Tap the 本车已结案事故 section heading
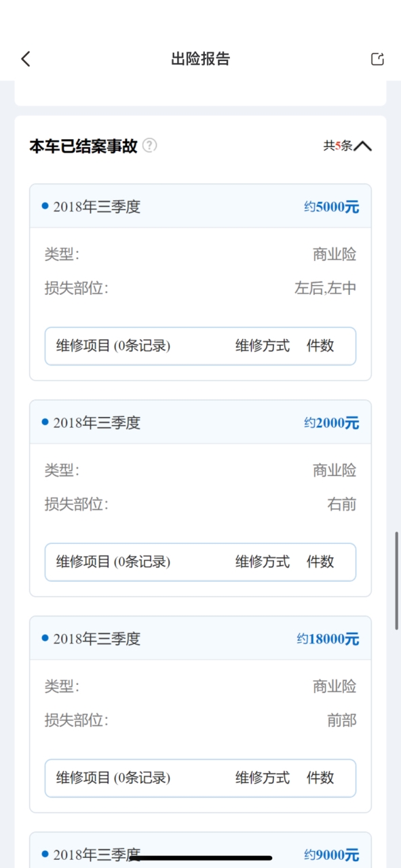 [x=83, y=145]
